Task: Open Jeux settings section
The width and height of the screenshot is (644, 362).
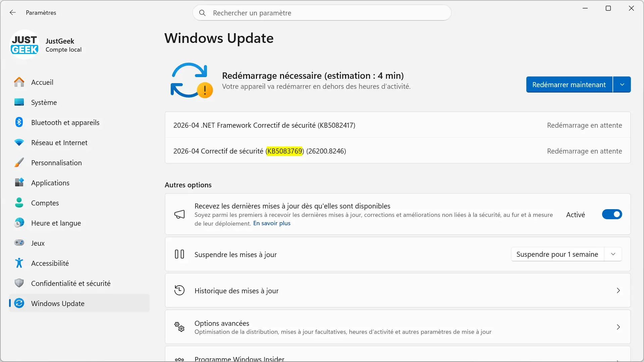Action: tap(79, 243)
